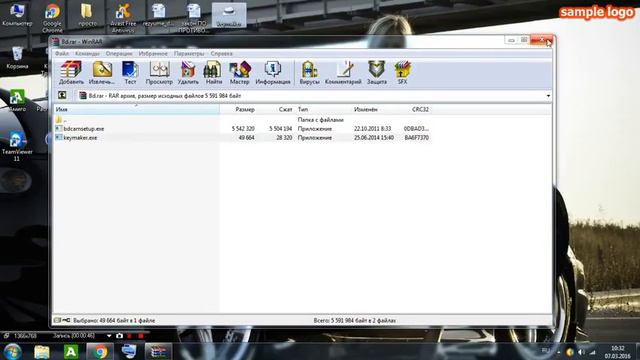Screen dimensions: 640x360
Task: Select the bdcamsetup.exe file row
Action: point(242,129)
